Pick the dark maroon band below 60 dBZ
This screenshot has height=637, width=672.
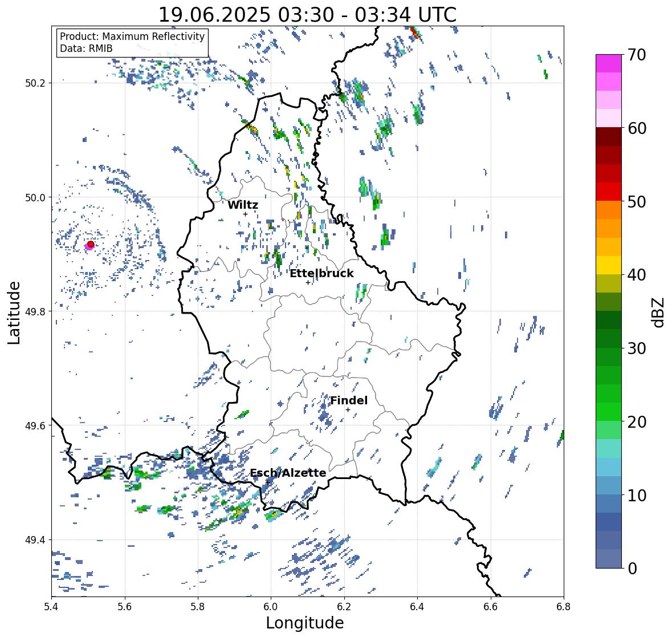click(x=609, y=137)
